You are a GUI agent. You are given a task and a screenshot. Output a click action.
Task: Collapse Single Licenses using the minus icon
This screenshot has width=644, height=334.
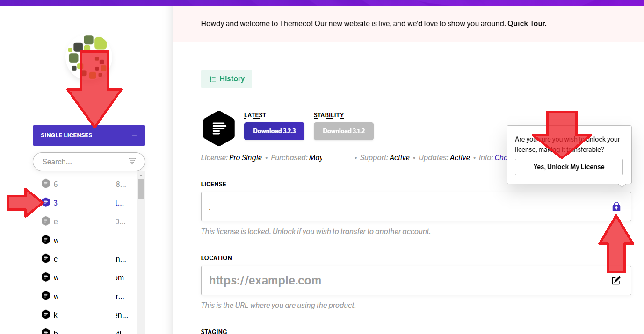134,135
